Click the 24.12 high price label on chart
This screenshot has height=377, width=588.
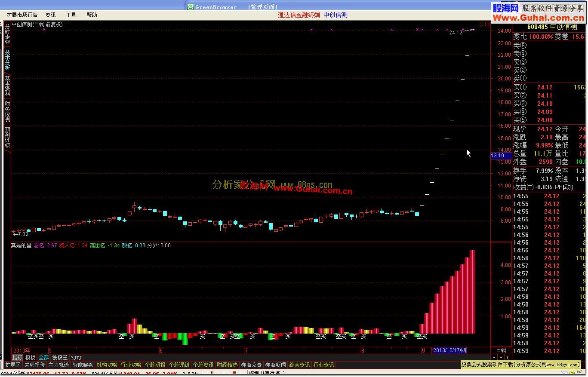click(456, 33)
